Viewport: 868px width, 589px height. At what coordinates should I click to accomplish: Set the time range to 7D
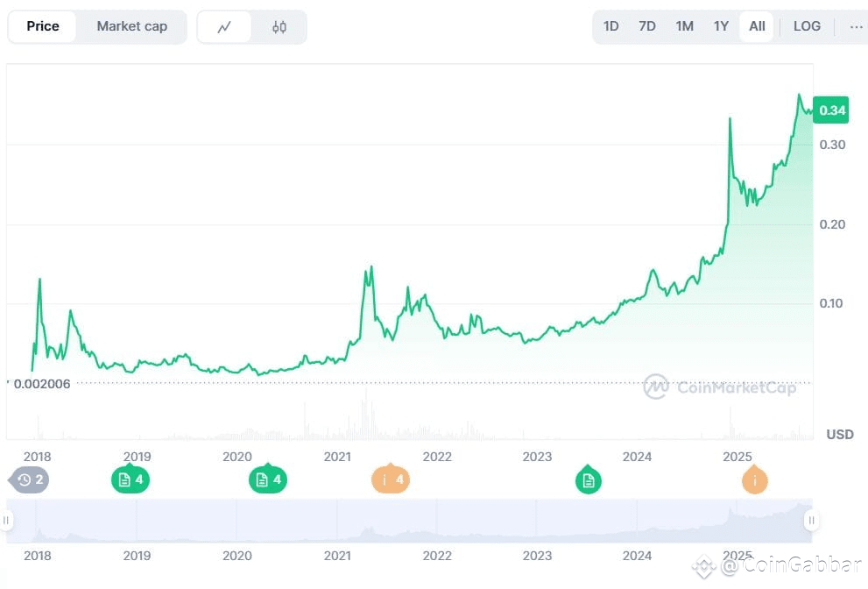647,26
